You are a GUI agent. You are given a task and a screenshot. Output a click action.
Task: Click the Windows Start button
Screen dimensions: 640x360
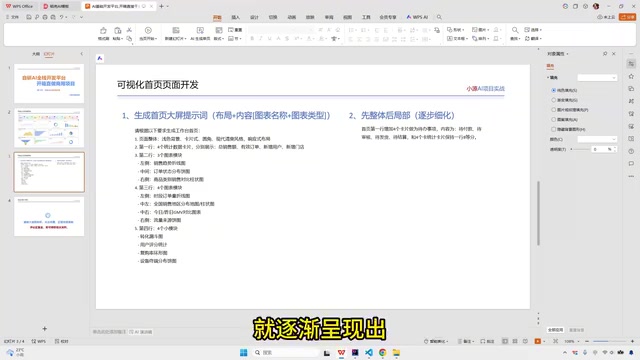pos(244,352)
